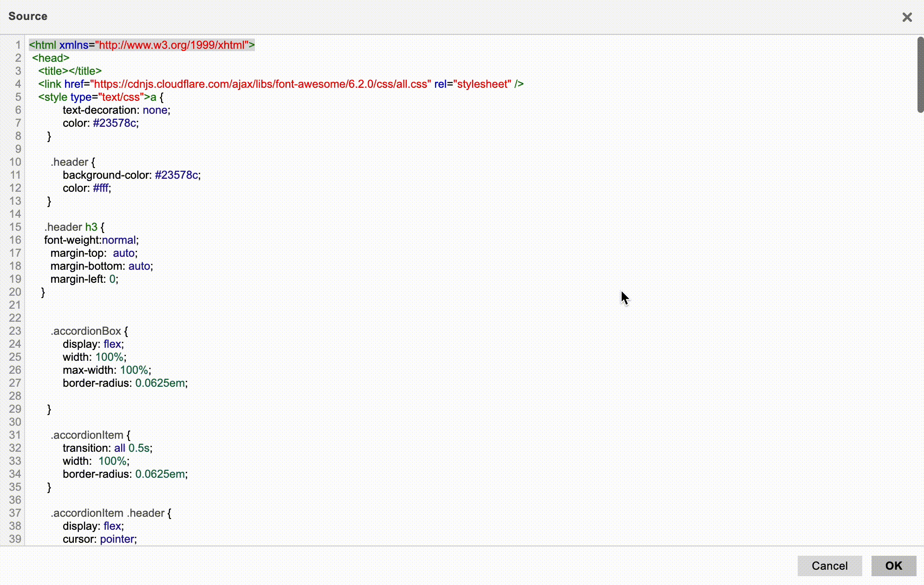Image resolution: width=924 pixels, height=585 pixels.
Task: Click the font-awesome stylesheet URL text
Action: point(260,84)
